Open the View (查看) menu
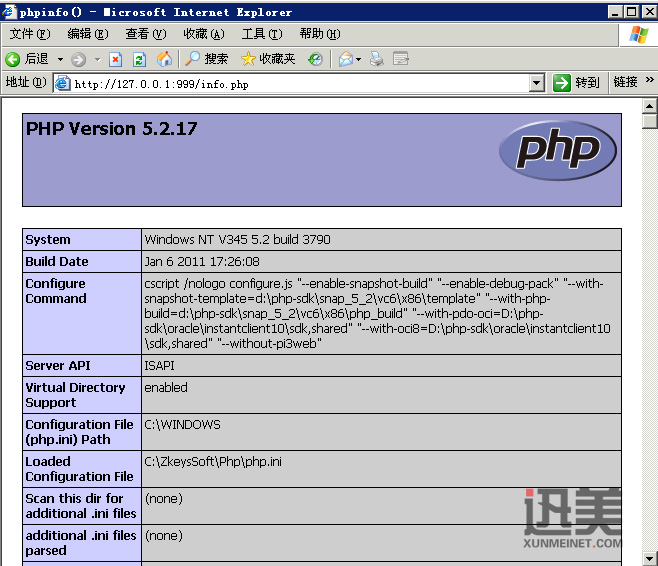Image resolution: width=658 pixels, height=566 pixels. [146, 34]
